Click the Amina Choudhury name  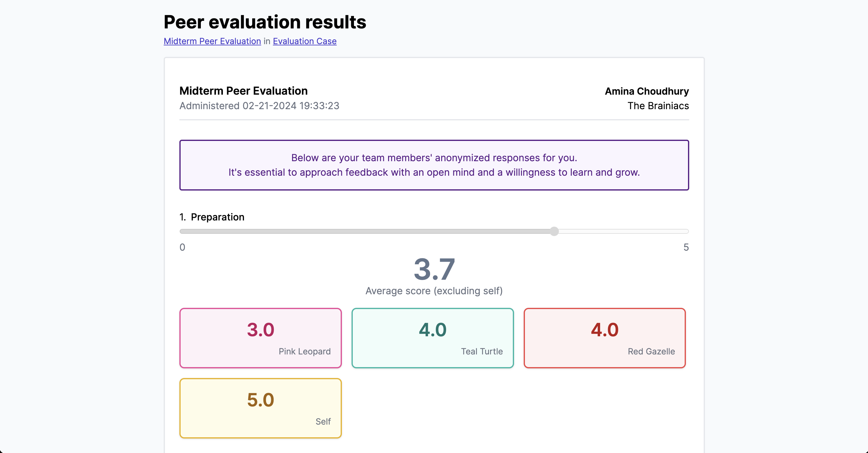(x=647, y=91)
